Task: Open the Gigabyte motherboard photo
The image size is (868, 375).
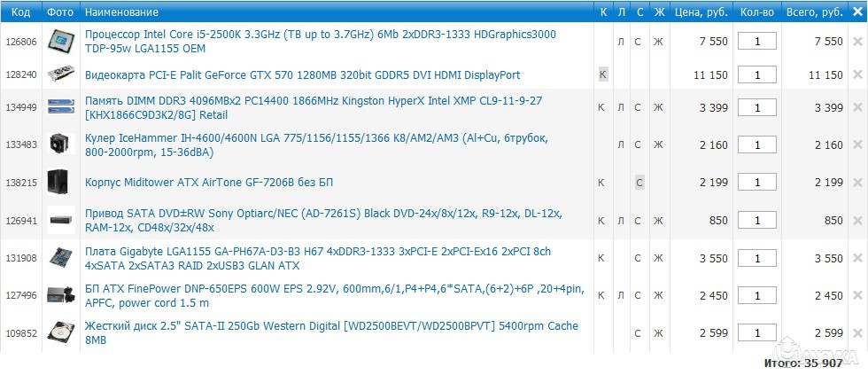Action: pyautogui.click(x=60, y=258)
